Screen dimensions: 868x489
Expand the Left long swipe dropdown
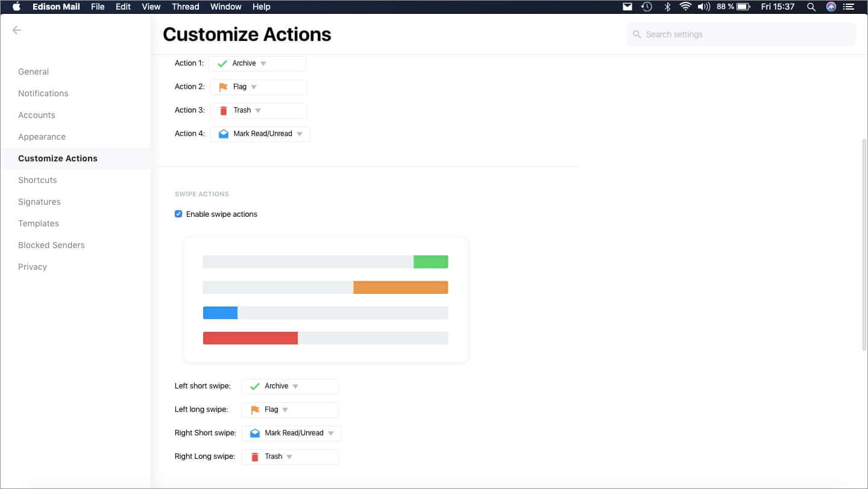point(290,410)
